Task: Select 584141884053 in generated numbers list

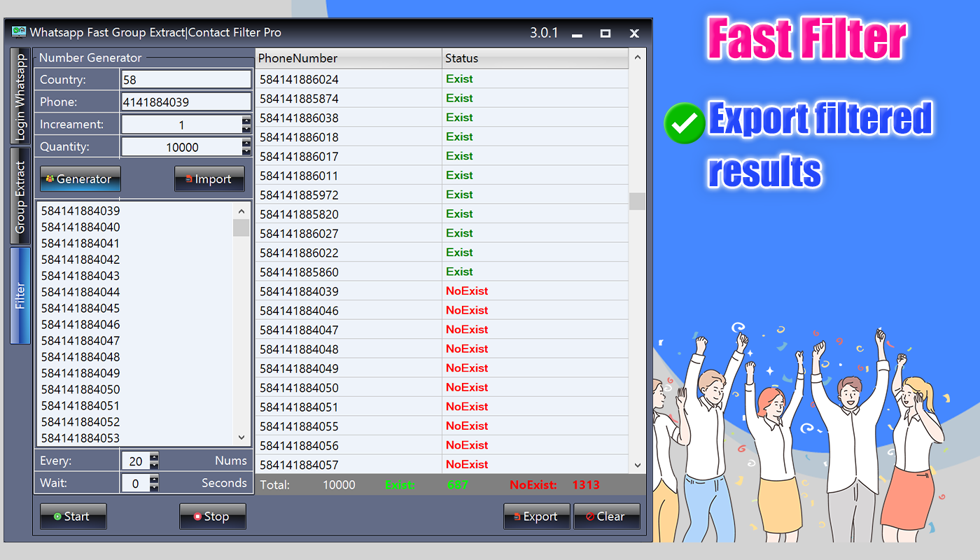Action: point(80,438)
